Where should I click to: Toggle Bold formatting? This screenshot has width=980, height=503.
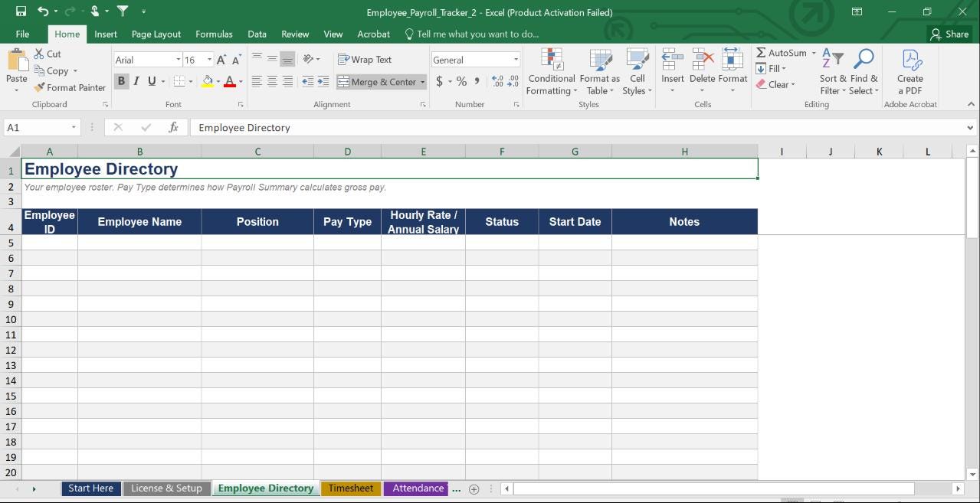[x=121, y=81]
